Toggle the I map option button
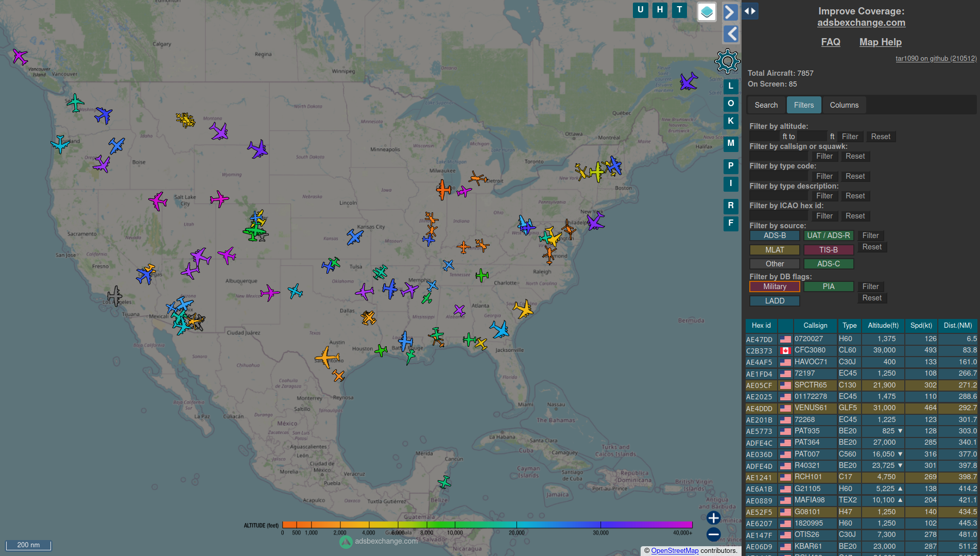The image size is (980, 556). (x=731, y=184)
